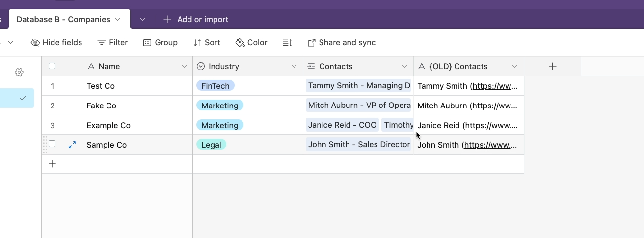Click the Hide fields eye icon
The image size is (644, 238).
35,43
